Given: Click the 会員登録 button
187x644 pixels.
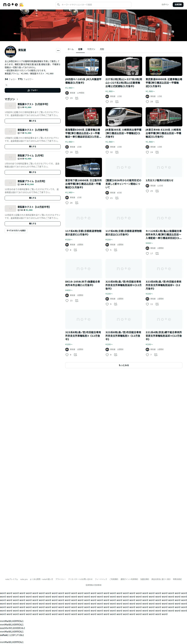Looking at the screenshot, I should pyautogui.click(x=178, y=5).
